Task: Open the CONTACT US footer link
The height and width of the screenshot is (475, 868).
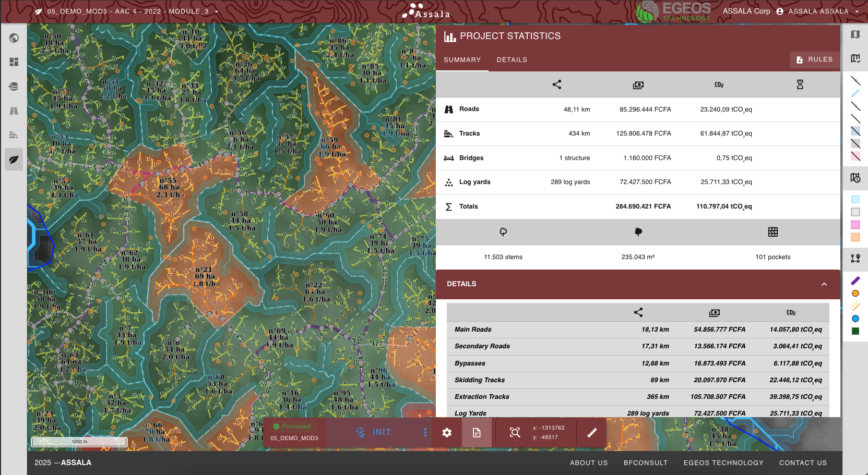Action: coord(803,463)
